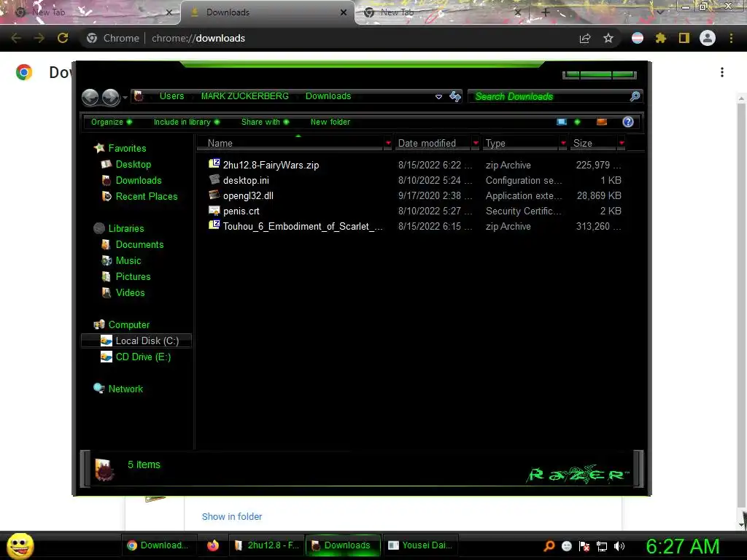Click MARK ZUCKERBERG breadcrumb segment
Screen dimensions: 747x560
245,96
